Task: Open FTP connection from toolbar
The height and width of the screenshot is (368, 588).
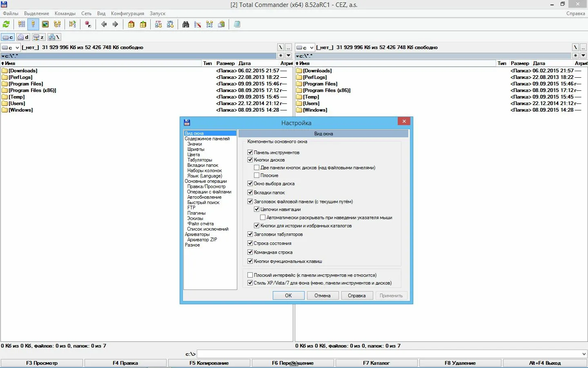Action: 158,25
